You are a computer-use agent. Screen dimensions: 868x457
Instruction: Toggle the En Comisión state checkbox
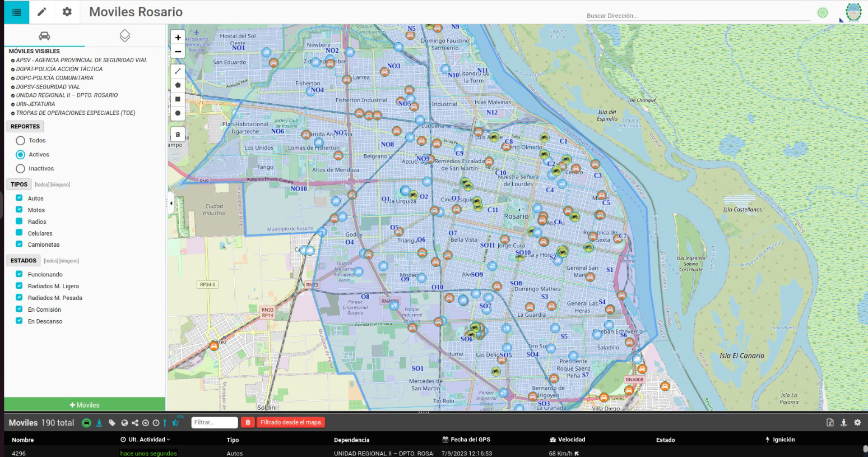(x=19, y=309)
